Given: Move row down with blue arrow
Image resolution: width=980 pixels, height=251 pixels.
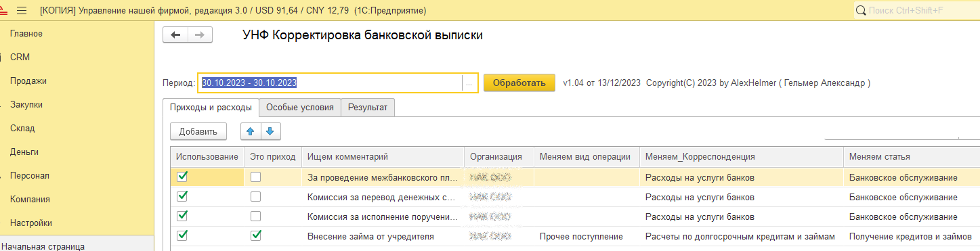Looking at the screenshot, I should click(x=269, y=131).
